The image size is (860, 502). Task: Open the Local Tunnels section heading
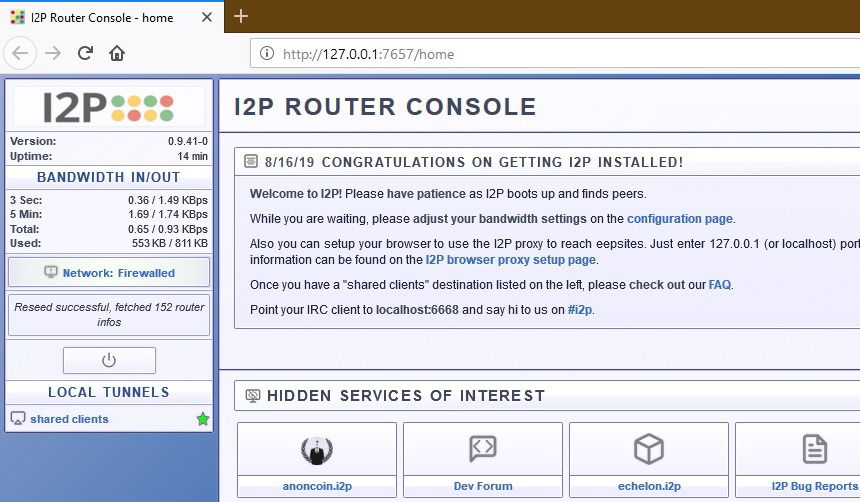coord(109,392)
